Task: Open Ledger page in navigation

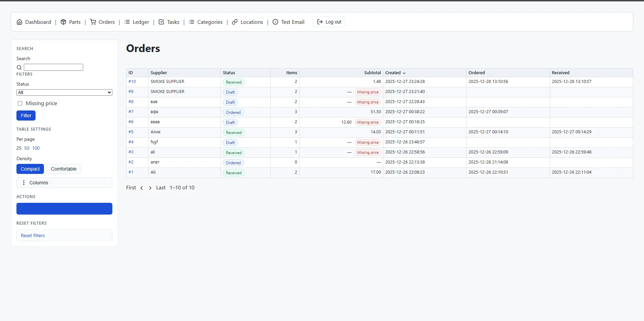Action: click(137, 22)
